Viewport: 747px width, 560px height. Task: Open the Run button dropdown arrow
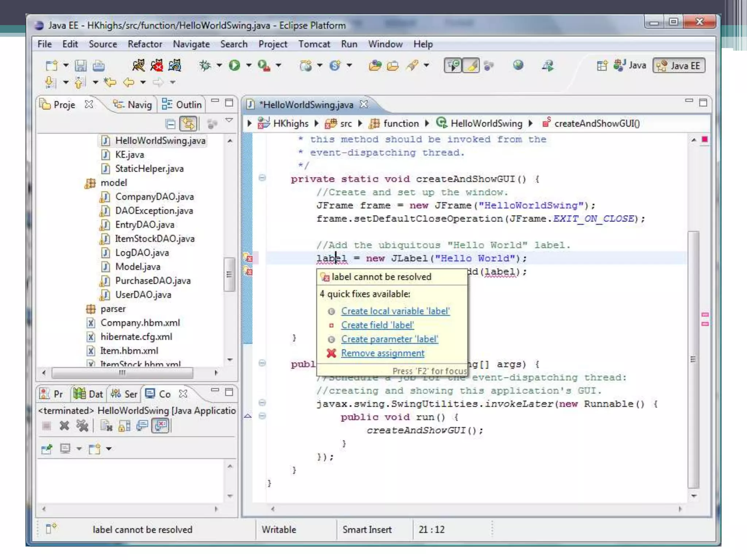[x=249, y=66]
